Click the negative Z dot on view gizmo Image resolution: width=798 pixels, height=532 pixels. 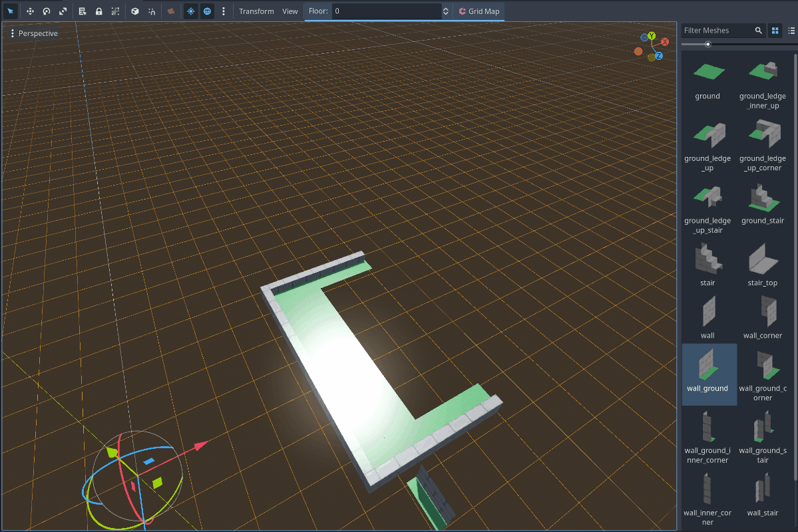click(644, 37)
